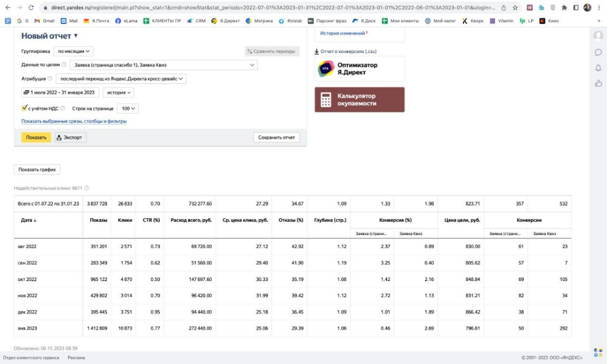This screenshot has height=364, width=607.
Task: Select the авг 2022 row date cell
Action: tap(48, 246)
